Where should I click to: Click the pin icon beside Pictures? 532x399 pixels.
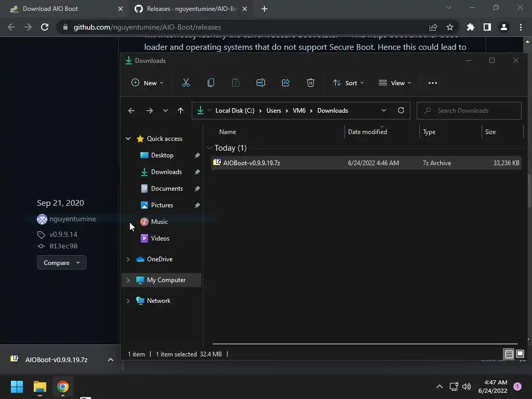[197, 205]
